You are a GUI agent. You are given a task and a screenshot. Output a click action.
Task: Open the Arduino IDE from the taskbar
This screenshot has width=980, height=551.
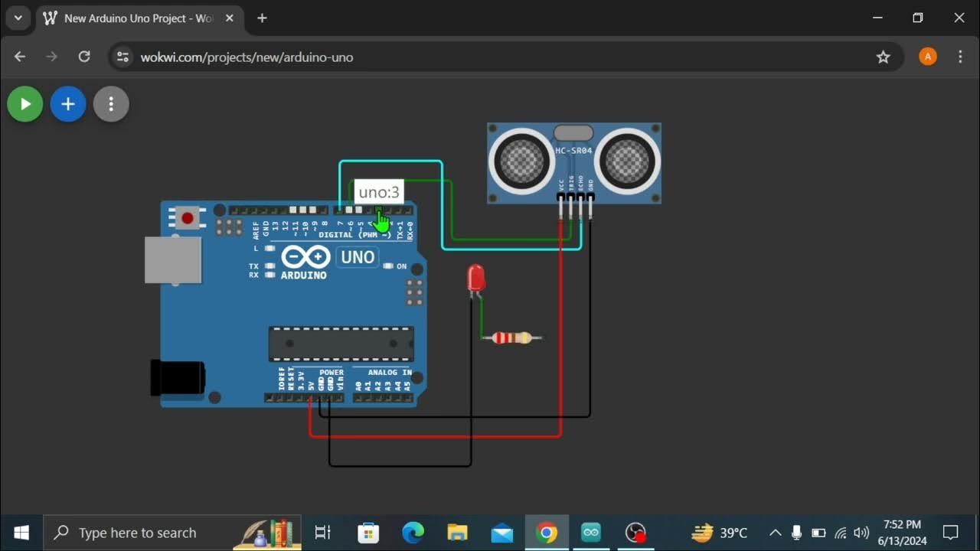coord(590,533)
